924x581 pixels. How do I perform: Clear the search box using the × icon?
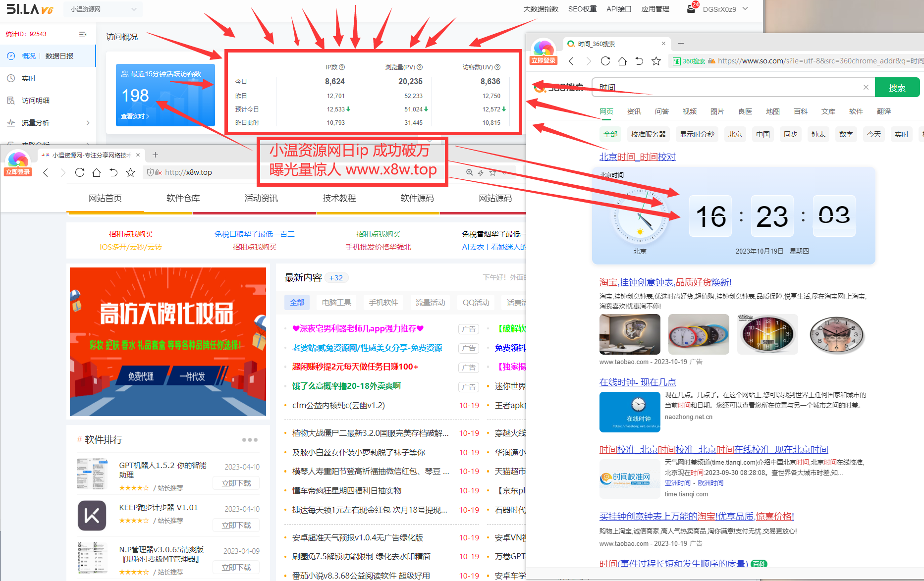[x=866, y=87]
